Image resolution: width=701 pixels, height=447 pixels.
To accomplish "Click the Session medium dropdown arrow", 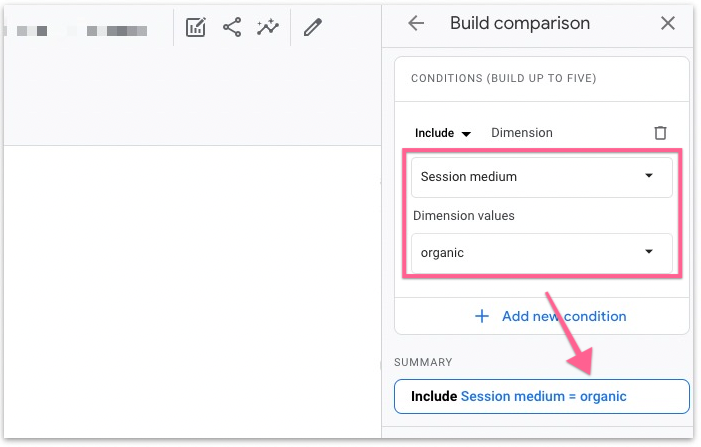I will [x=649, y=176].
